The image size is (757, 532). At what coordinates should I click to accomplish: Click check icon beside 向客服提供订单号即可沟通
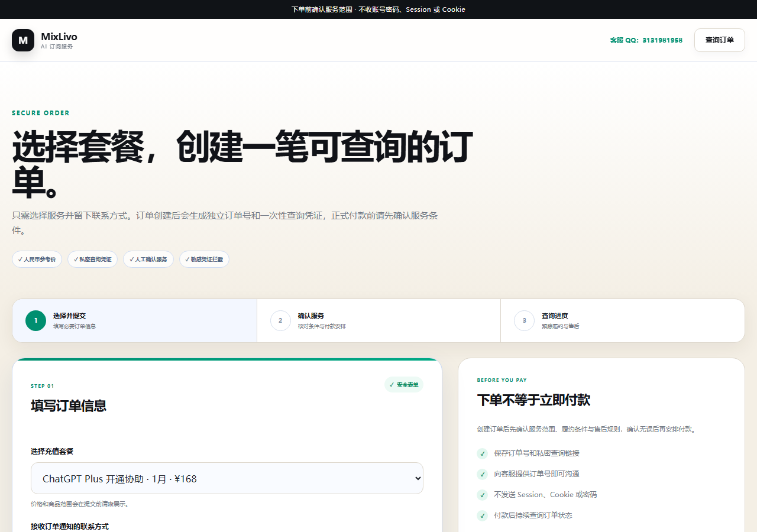point(482,474)
